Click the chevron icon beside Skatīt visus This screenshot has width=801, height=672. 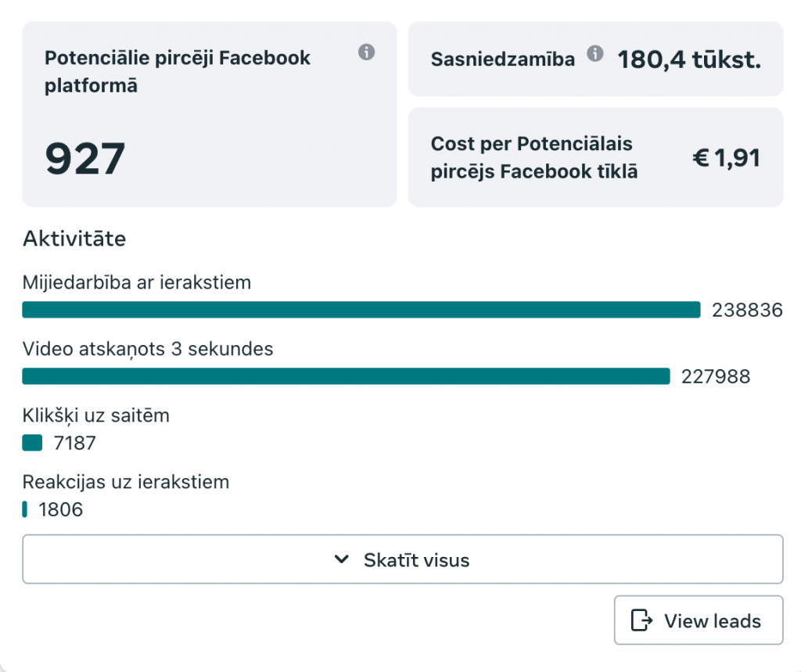[x=342, y=559]
